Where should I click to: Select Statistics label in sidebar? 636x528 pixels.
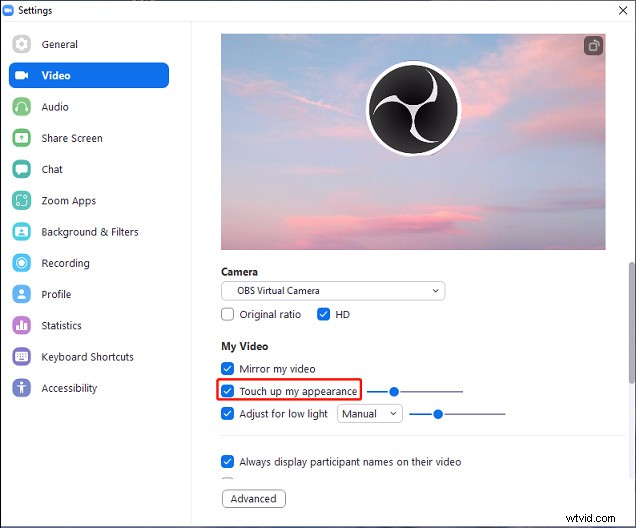coord(61,325)
